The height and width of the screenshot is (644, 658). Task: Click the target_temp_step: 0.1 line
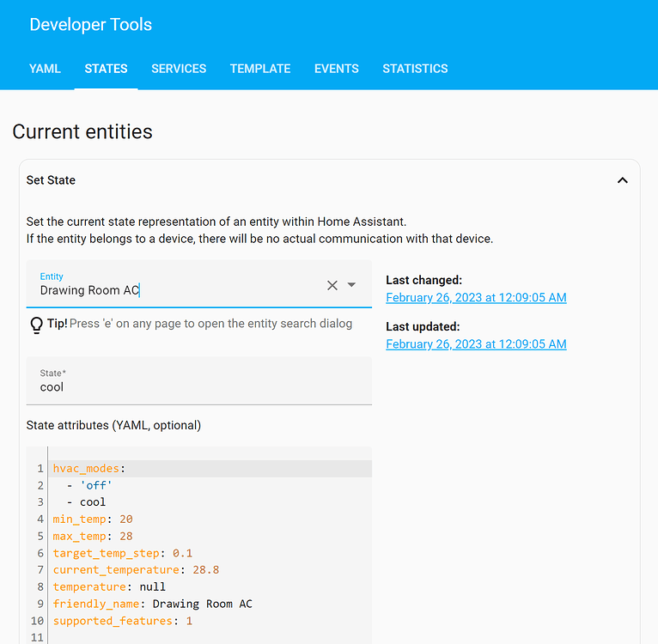tap(123, 553)
